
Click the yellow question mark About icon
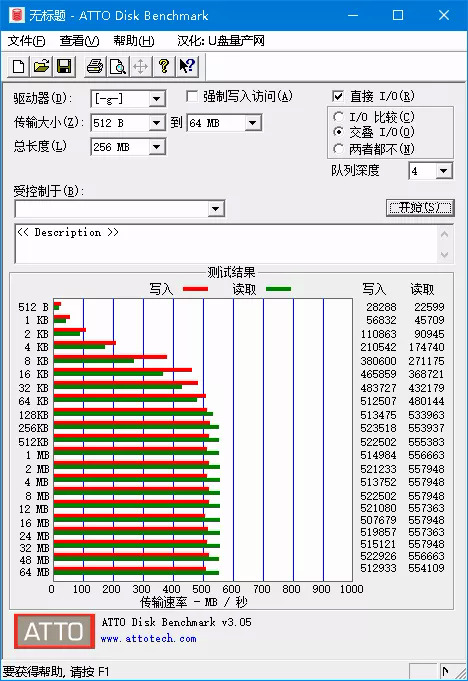[x=164, y=66]
